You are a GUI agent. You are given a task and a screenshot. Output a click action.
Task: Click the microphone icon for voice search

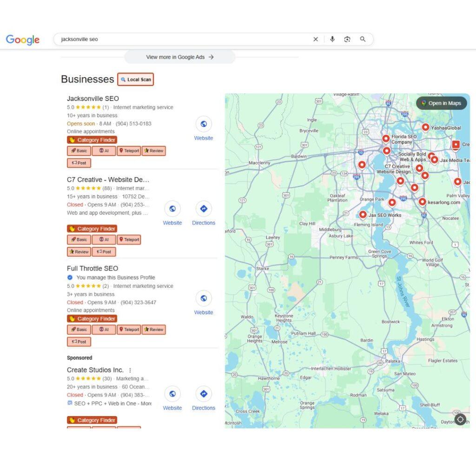coord(332,39)
